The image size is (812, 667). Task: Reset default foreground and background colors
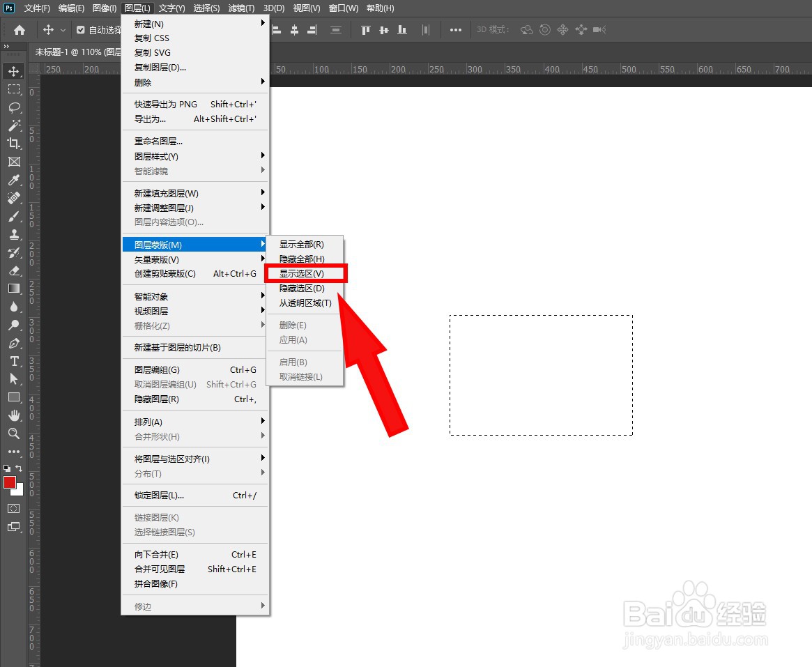click(7, 468)
